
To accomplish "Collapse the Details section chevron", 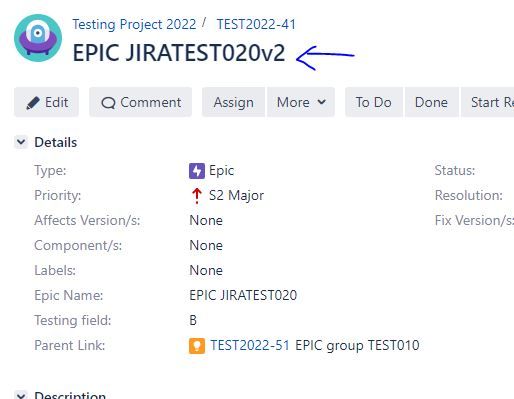I will click(21, 142).
